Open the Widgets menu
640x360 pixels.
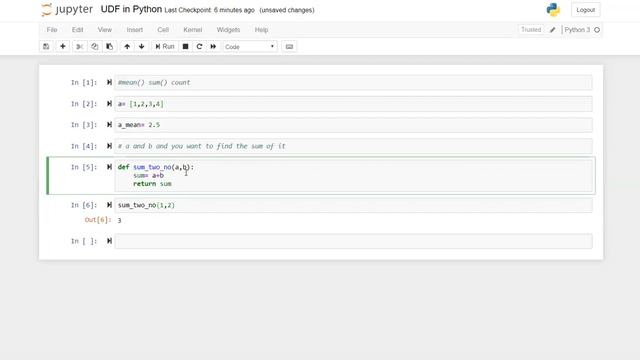pos(228,30)
